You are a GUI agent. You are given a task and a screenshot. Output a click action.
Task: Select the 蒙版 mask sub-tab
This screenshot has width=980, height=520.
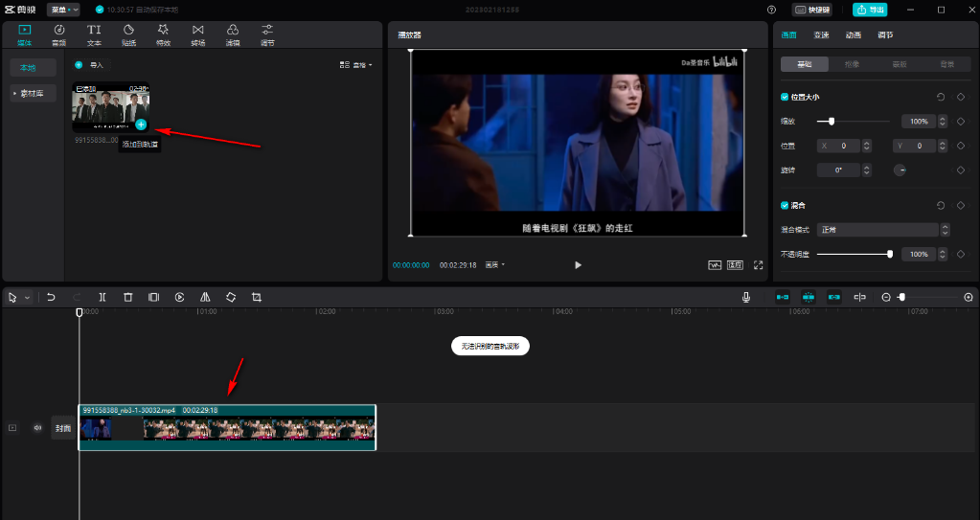click(x=900, y=64)
